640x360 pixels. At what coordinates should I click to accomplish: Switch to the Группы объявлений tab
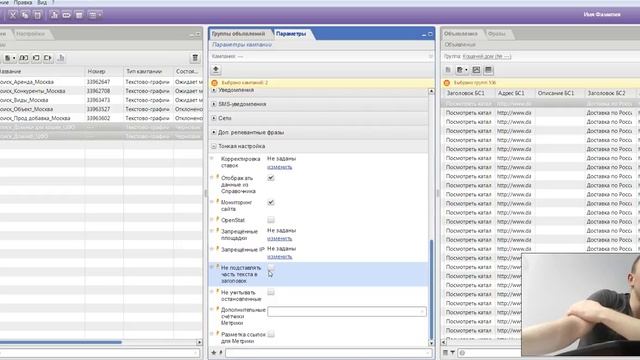pyautogui.click(x=239, y=34)
